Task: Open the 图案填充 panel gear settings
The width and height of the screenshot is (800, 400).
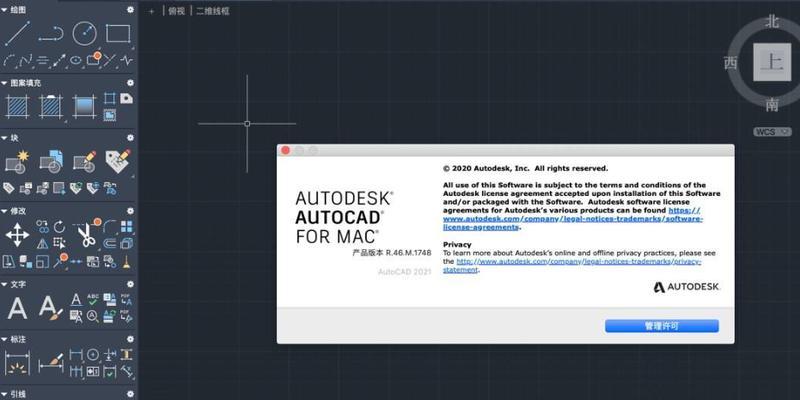Action: [130, 83]
